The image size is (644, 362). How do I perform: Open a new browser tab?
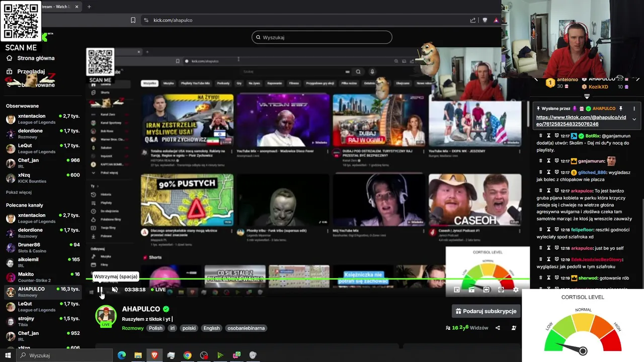coord(89,7)
